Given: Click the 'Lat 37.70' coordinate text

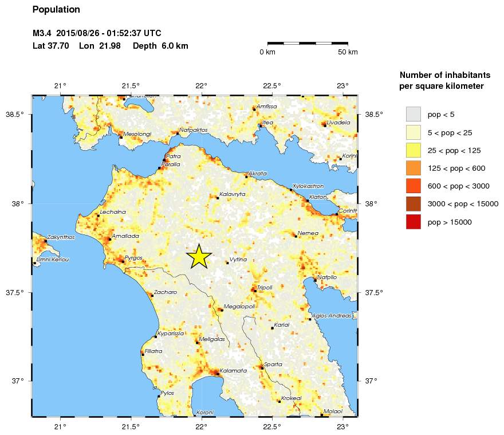Looking at the screenshot, I should (51, 46).
